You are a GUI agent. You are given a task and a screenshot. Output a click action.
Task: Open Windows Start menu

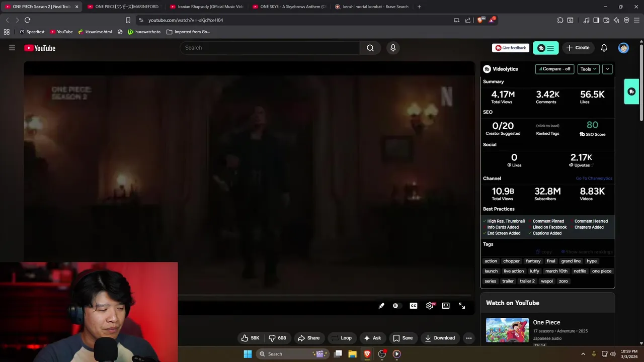tap(248, 354)
